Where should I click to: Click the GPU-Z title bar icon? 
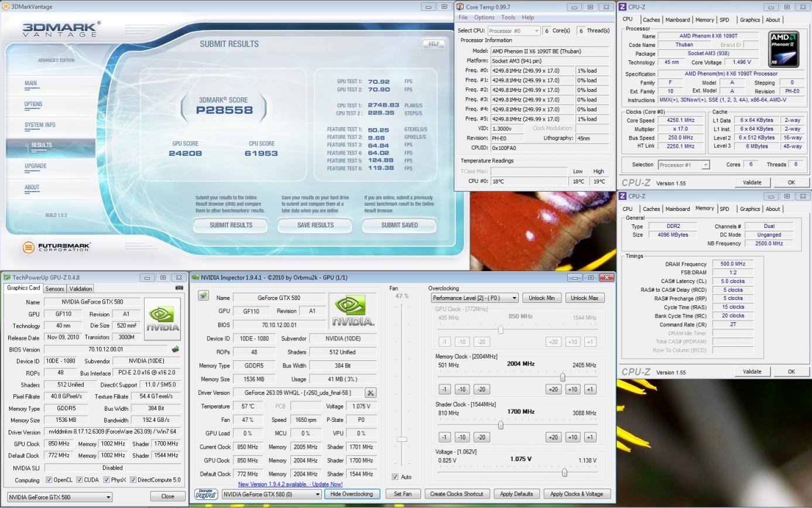[x=7, y=277]
